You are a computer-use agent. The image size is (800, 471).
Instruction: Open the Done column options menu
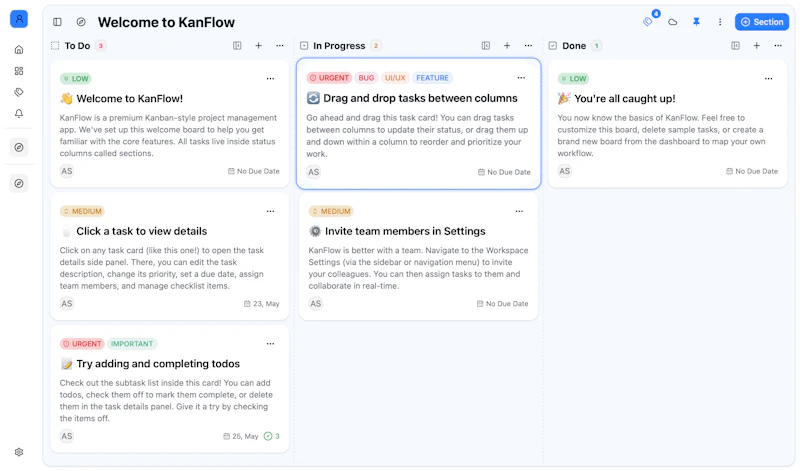778,45
